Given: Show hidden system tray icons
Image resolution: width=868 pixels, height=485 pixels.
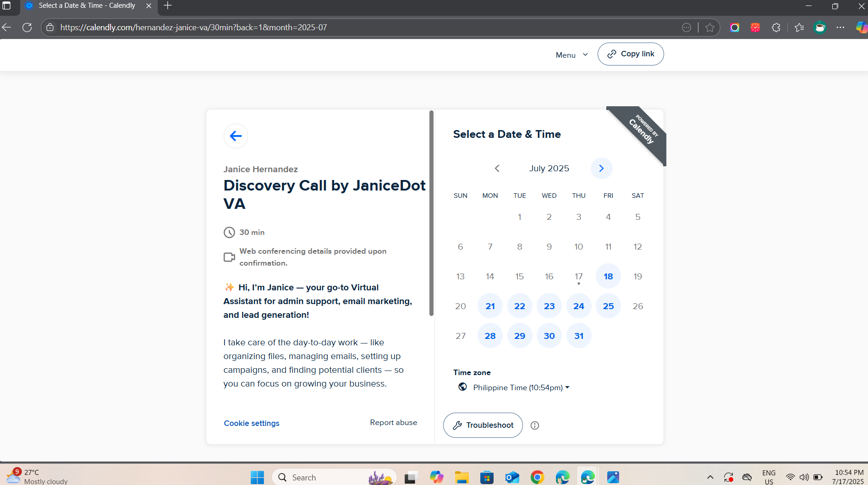Looking at the screenshot, I should click(710, 477).
